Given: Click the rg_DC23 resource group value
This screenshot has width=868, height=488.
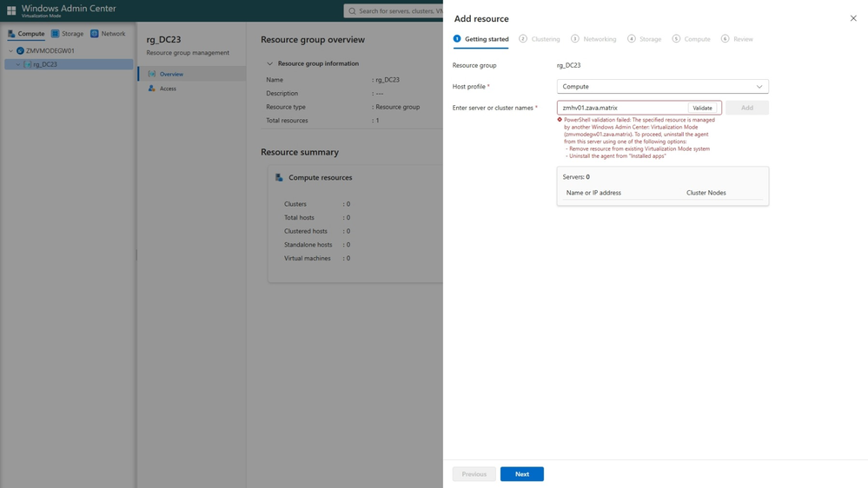Looking at the screenshot, I should click(x=568, y=65).
